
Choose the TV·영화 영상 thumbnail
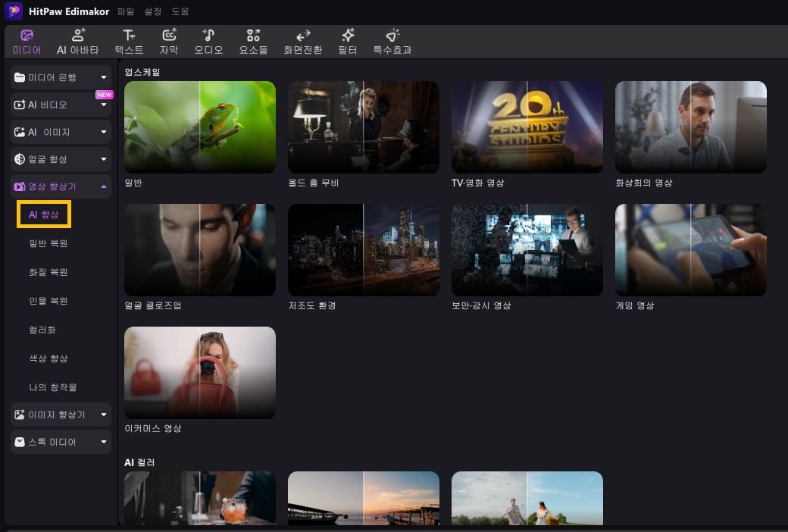point(527,127)
